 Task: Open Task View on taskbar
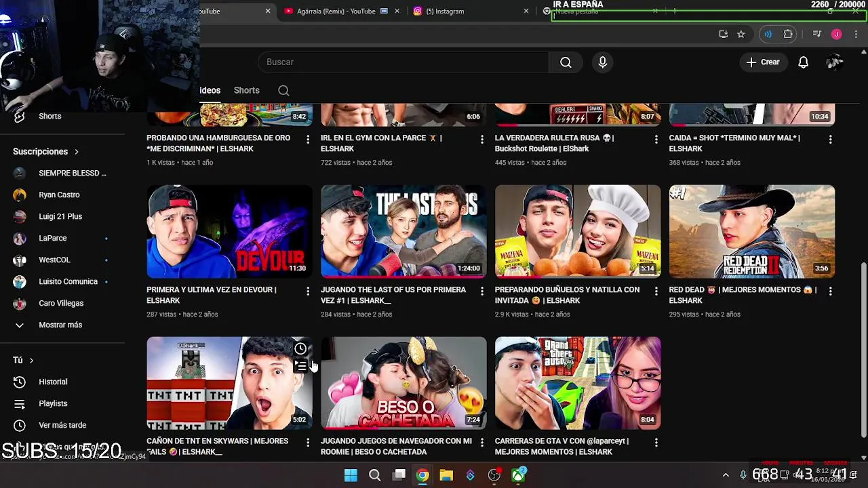(399, 475)
